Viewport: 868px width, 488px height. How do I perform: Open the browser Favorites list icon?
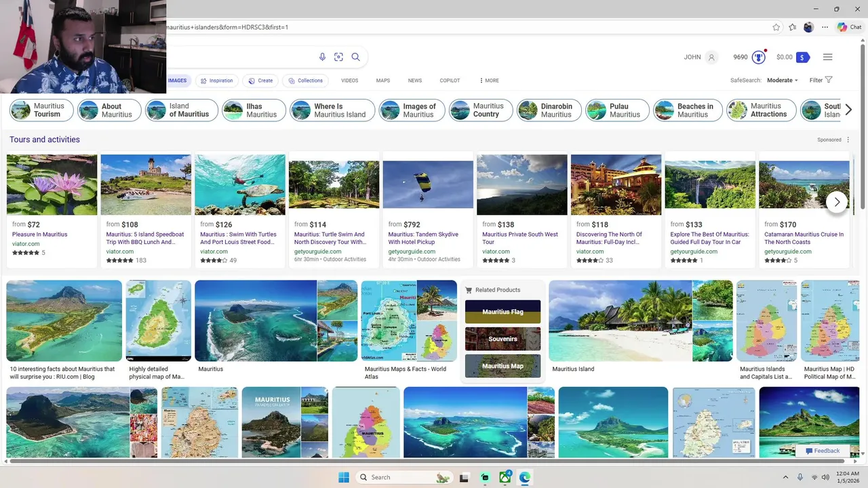pos(793,27)
